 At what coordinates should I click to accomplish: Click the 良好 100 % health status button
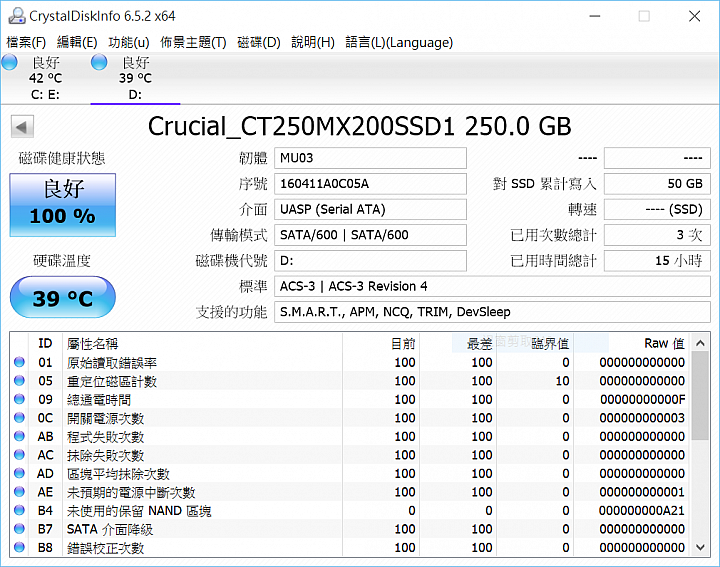point(62,205)
